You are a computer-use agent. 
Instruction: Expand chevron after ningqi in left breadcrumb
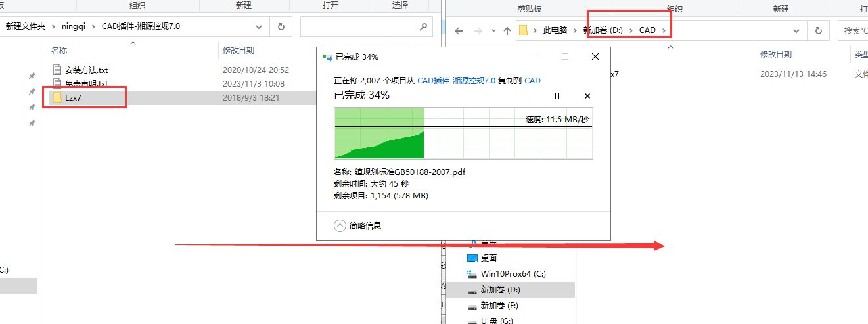tap(93, 26)
